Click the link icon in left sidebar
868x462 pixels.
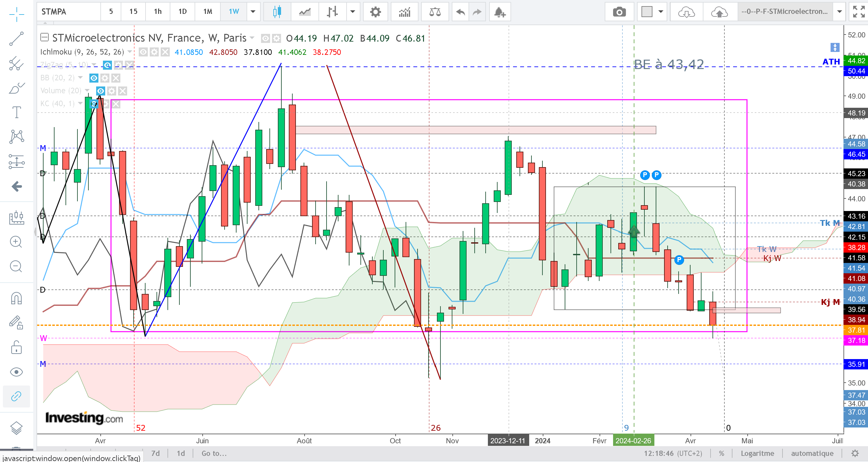point(16,396)
